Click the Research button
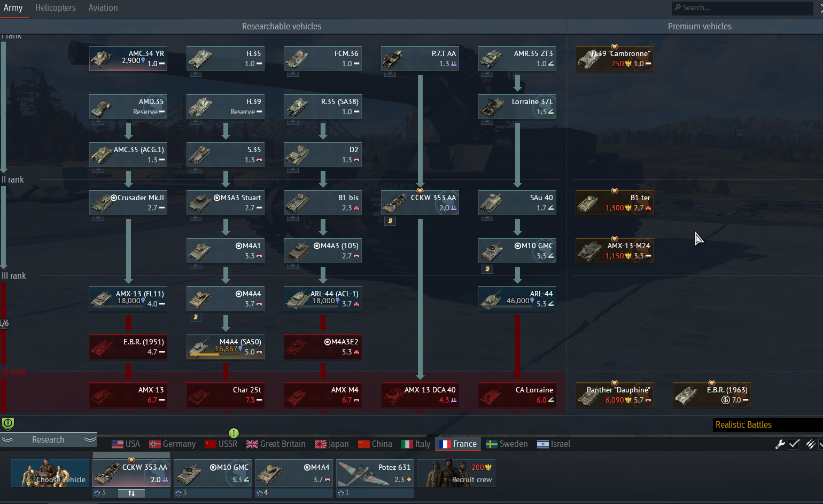This screenshot has width=823, height=504. [48, 440]
